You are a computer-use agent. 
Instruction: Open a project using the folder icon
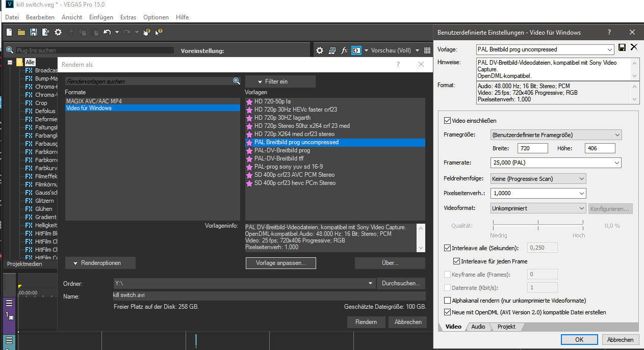[x=21, y=32]
